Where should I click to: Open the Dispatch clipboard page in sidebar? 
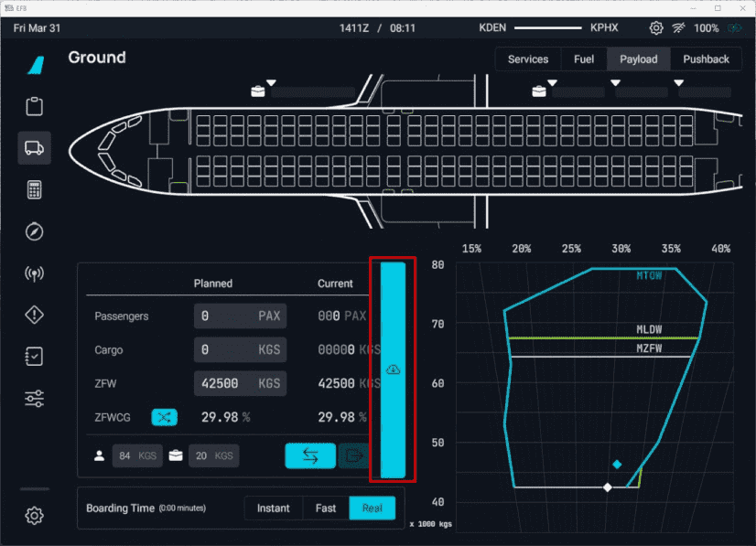tap(35, 106)
